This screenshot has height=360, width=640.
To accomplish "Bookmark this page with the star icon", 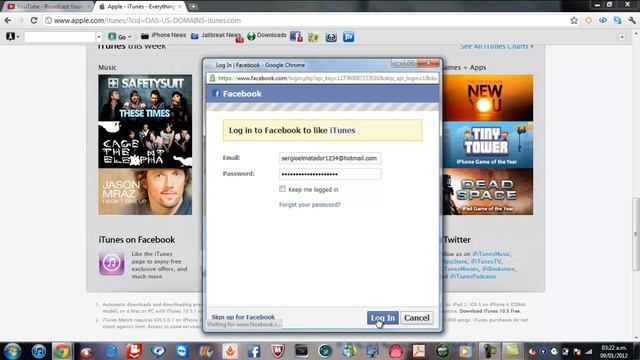I will tap(574, 20).
